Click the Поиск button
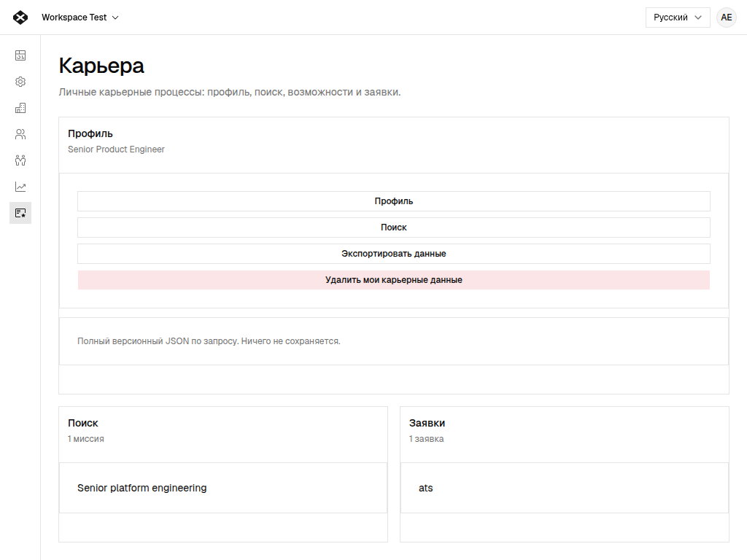Screen dimensions: 747x560 tap(393, 227)
